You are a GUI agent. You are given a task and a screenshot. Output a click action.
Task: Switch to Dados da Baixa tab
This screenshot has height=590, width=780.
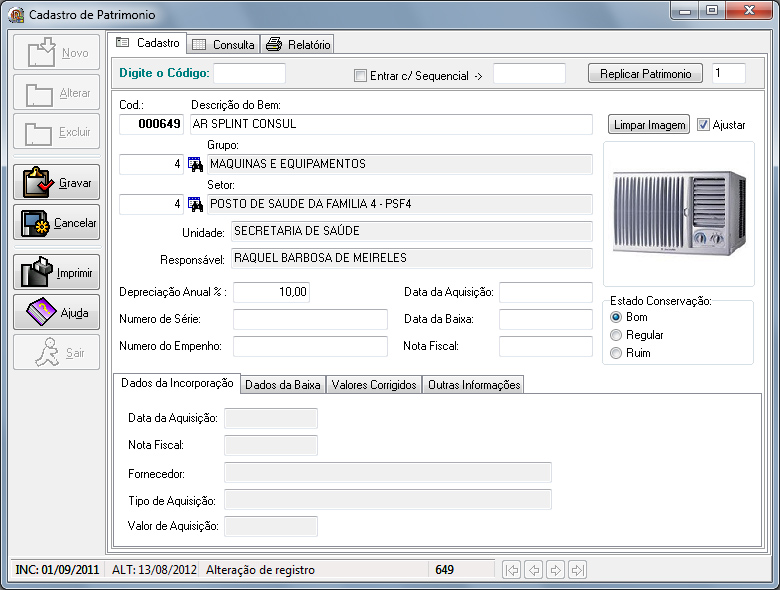(x=282, y=385)
